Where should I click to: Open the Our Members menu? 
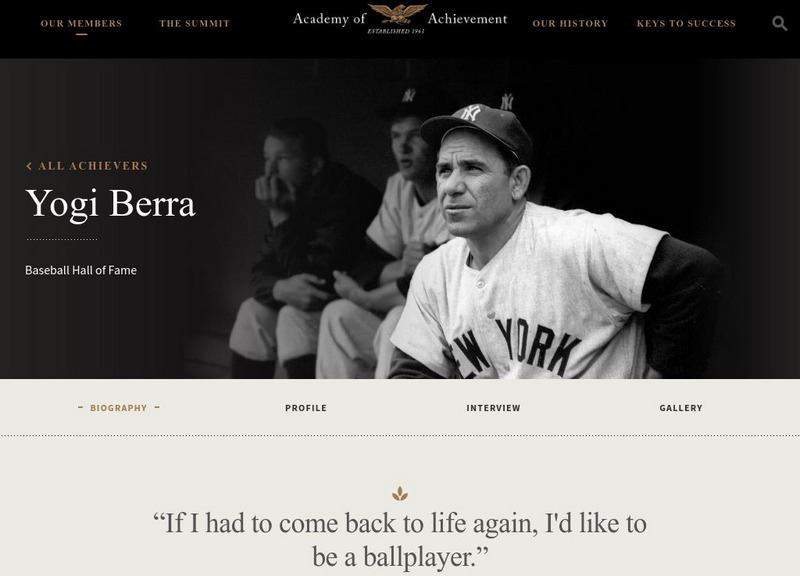82,23
